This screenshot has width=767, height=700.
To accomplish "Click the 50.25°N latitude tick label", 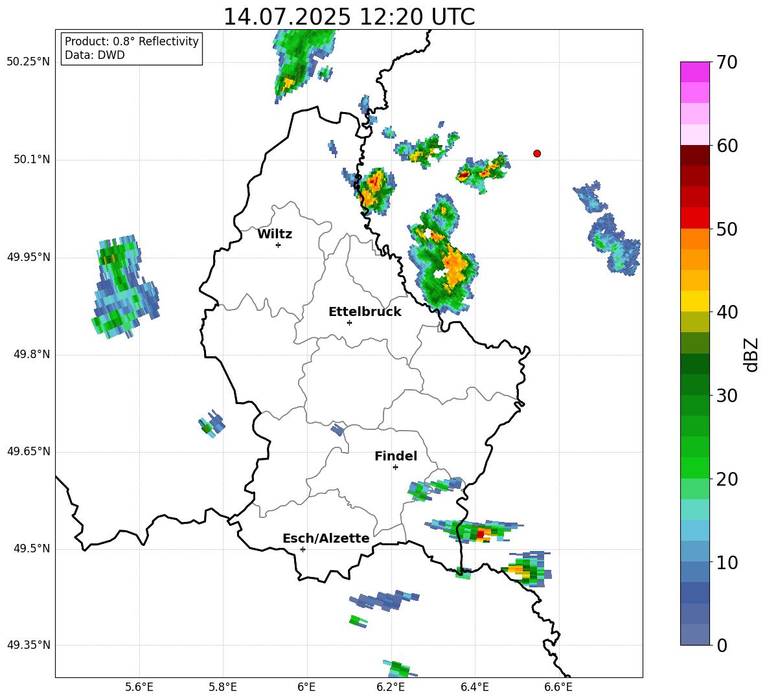I will (29, 62).
